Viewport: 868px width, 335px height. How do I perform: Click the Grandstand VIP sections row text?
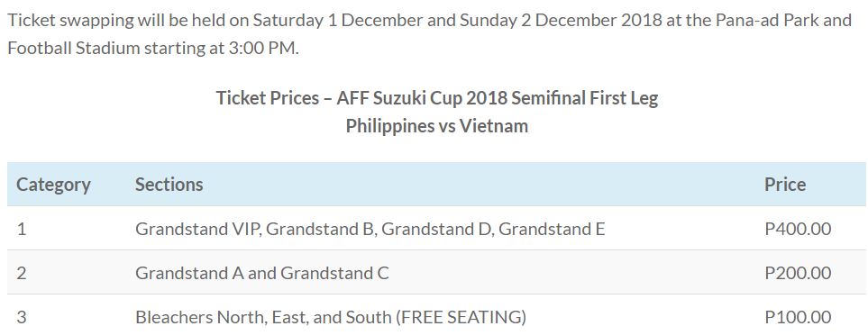pyautogui.click(x=370, y=229)
